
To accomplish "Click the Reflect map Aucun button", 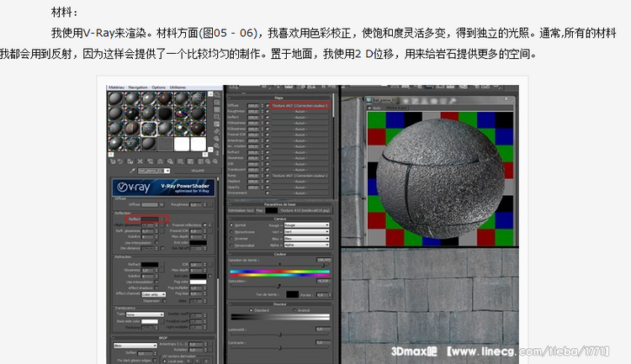I will point(300,117).
